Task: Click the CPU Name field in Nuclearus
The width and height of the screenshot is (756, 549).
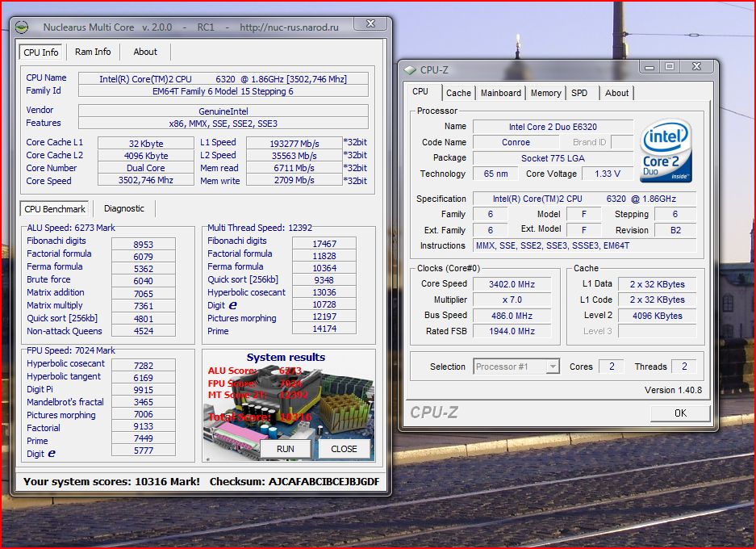Action: 223,79
